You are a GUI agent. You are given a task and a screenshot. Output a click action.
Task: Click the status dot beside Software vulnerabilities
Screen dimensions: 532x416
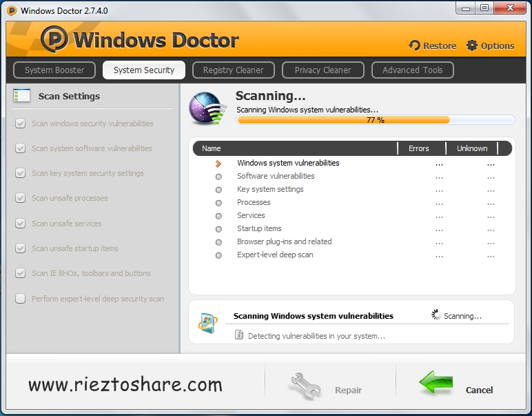(218, 177)
